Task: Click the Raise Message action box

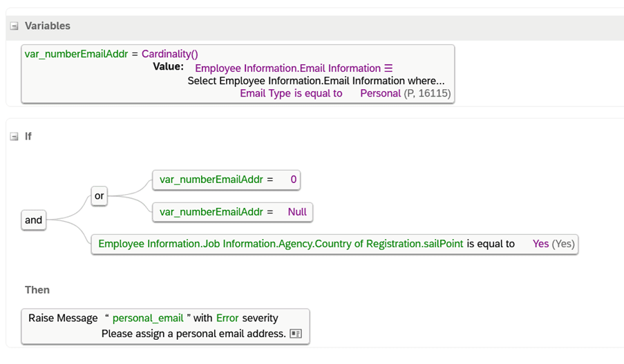Action: click(x=166, y=326)
